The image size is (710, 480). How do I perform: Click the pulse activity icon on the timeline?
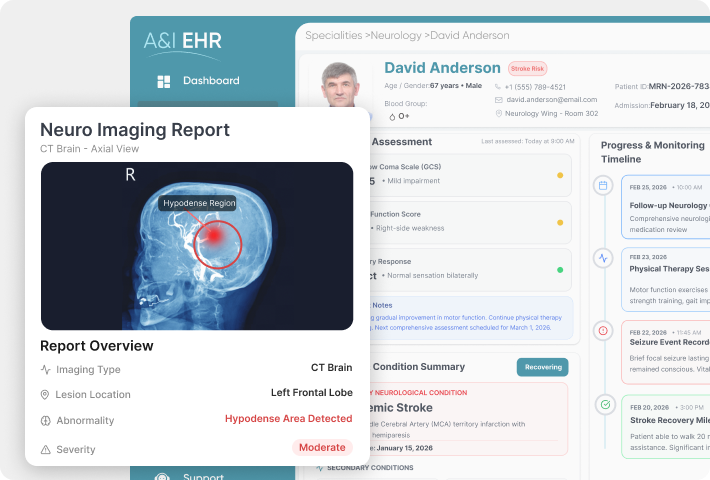click(x=603, y=258)
